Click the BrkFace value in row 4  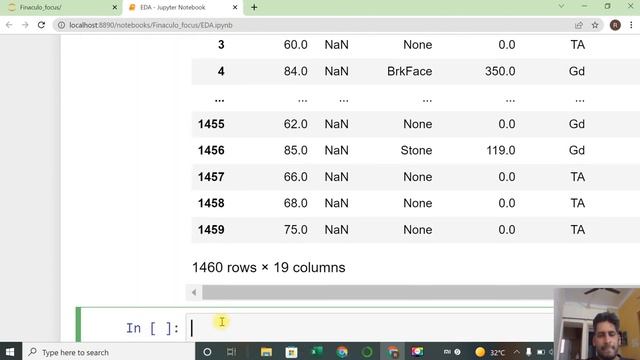click(x=409, y=71)
